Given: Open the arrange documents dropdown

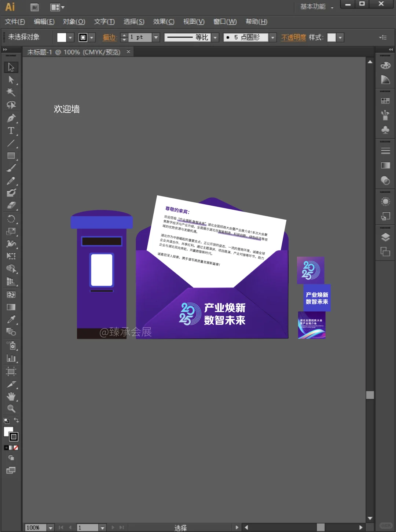Looking at the screenshot, I should click(57, 7).
